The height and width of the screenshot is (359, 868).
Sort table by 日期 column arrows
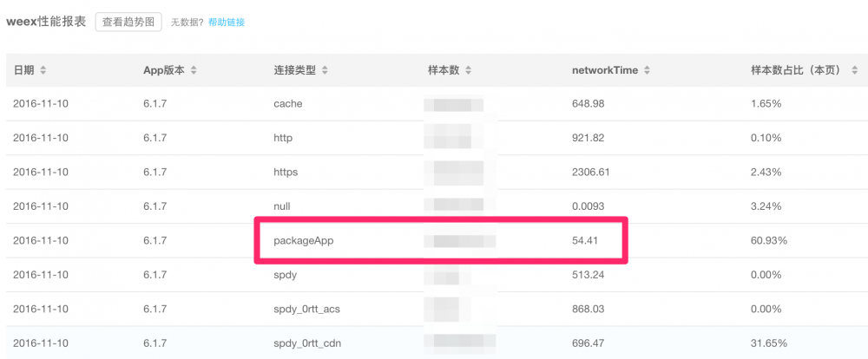click(x=43, y=70)
